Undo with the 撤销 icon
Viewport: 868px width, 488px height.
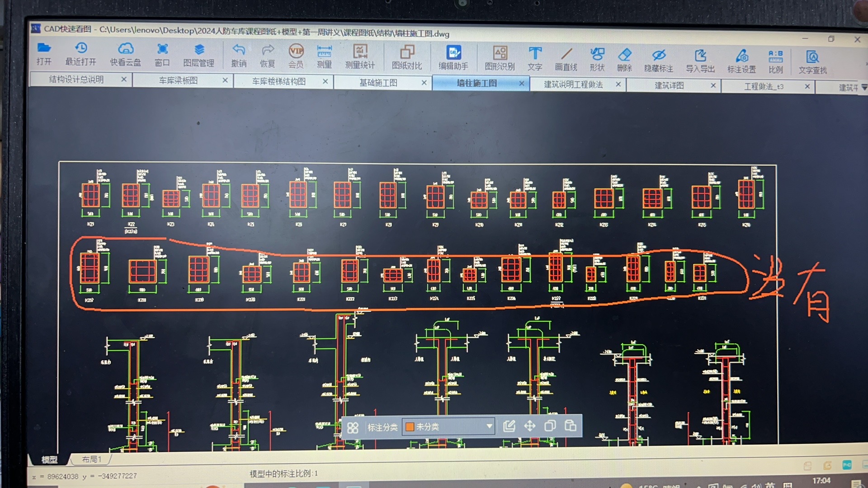point(239,56)
